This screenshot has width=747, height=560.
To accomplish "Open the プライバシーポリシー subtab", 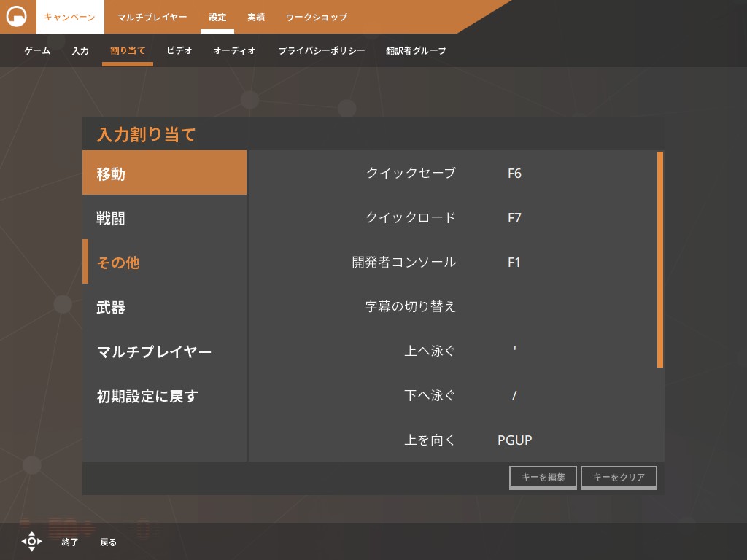I will (x=322, y=50).
